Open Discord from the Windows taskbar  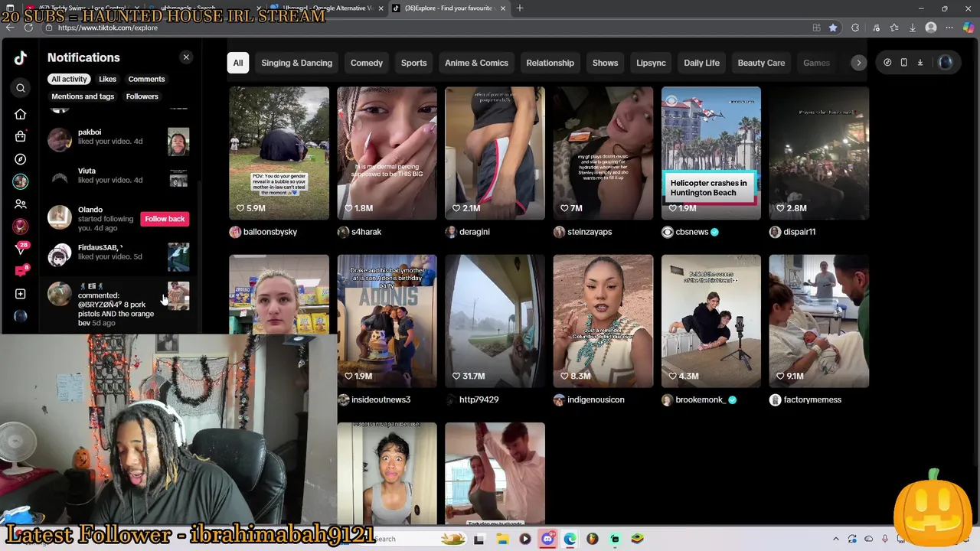547,539
